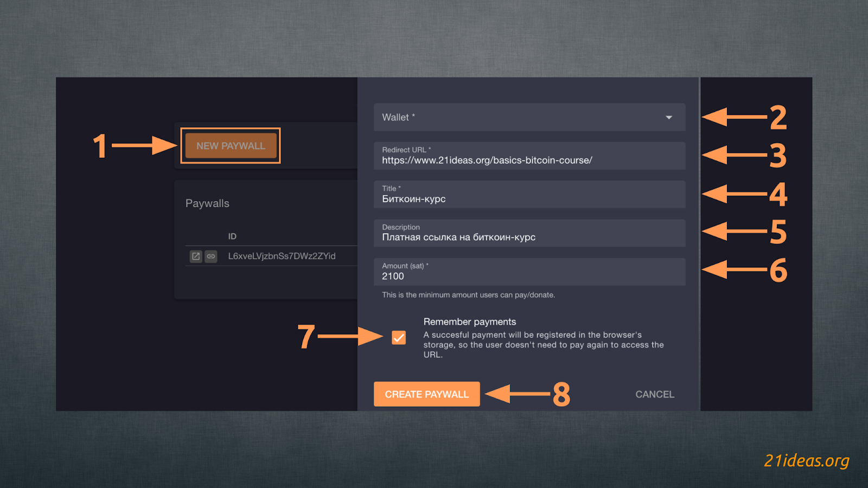Screen dimensions: 868x488
Task: Focus the Redirect URL input field
Action: click(x=529, y=160)
